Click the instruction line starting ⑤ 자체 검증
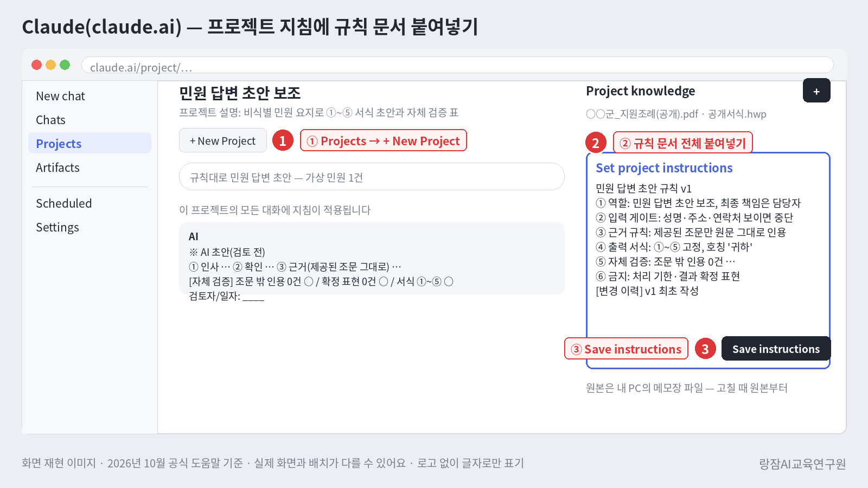The width and height of the screenshot is (868, 488). point(666,261)
